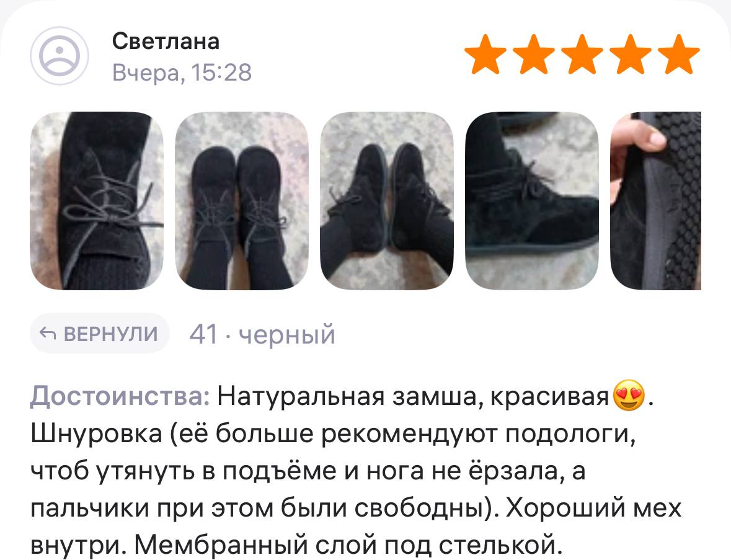The image size is (731, 560).
Task: Click the first orange rating star
Action: coord(485,54)
